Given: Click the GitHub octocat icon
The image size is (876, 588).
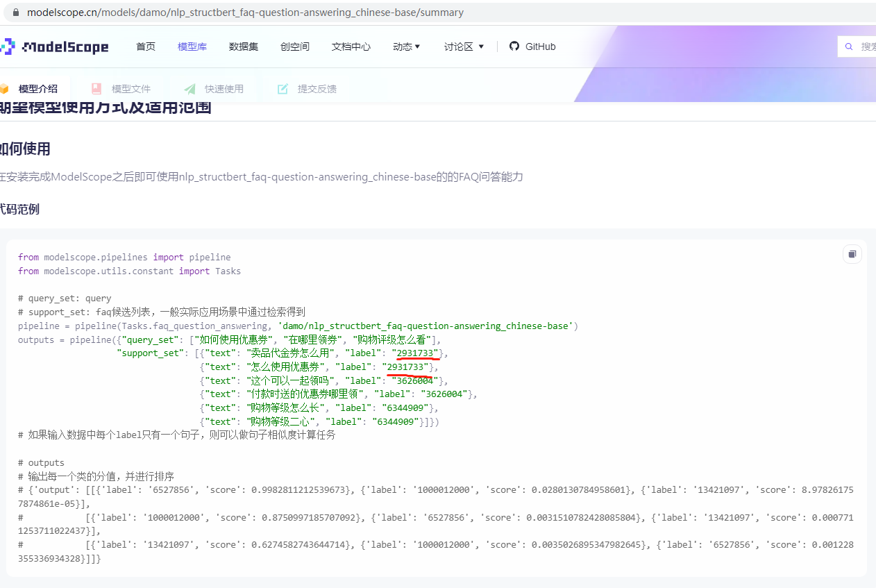Looking at the screenshot, I should 514,47.
